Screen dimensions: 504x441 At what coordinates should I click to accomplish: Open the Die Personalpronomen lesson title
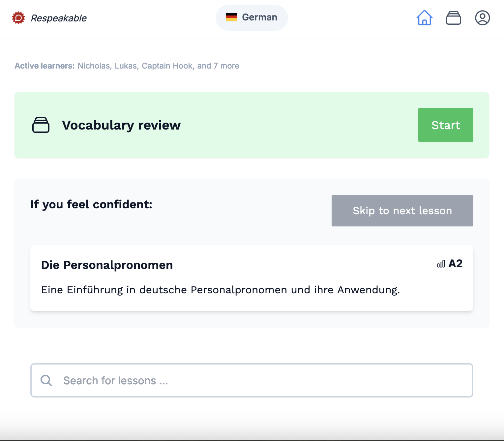[107, 265]
